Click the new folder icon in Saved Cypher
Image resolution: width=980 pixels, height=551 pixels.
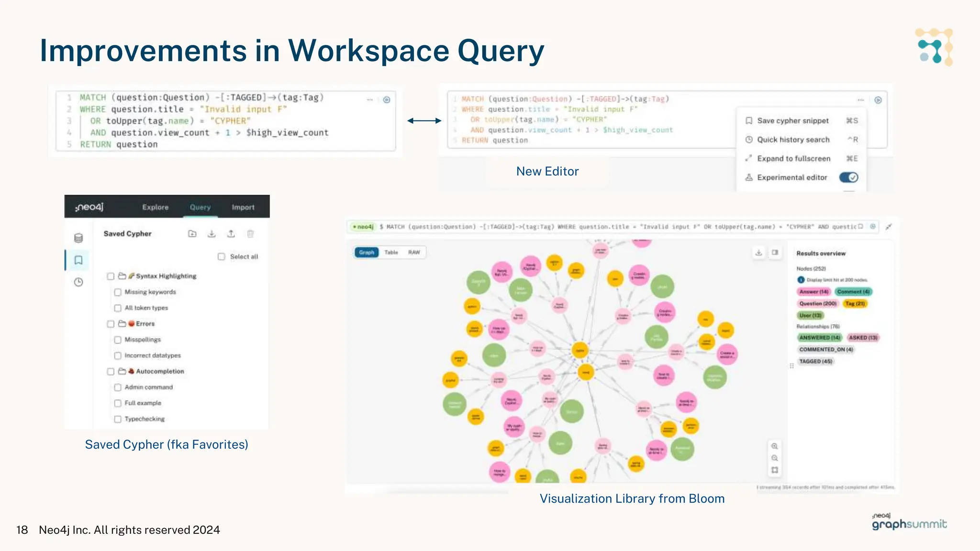pyautogui.click(x=192, y=233)
